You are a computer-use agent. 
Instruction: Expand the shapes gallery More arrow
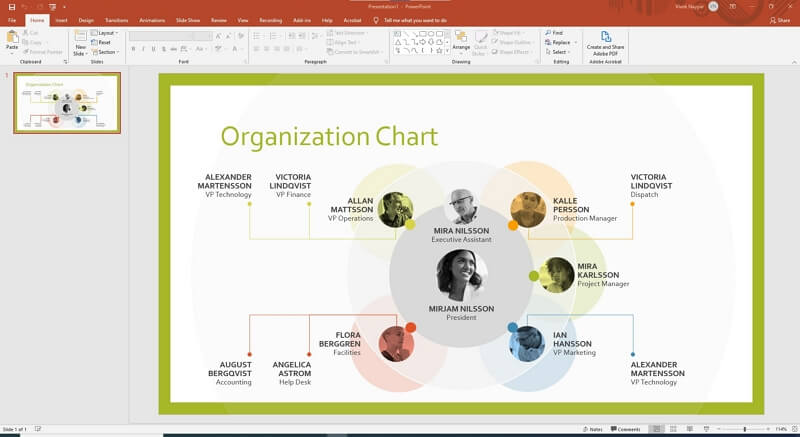click(x=447, y=51)
